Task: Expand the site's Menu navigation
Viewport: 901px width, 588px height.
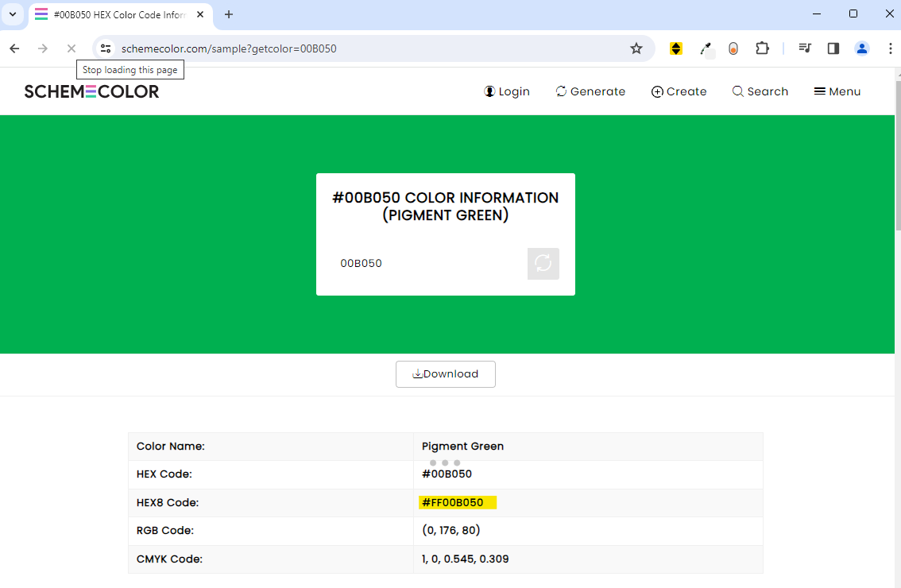Action: point(837,91)
